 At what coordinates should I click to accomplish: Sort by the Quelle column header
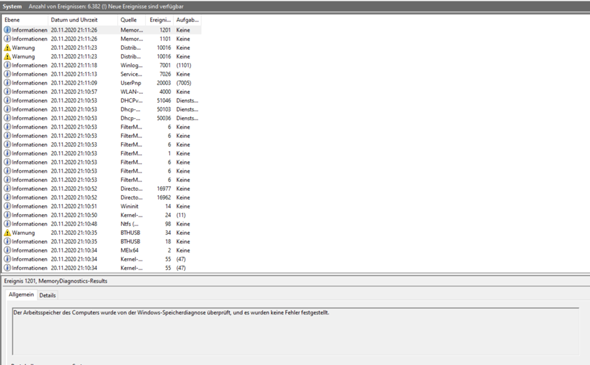pos(131,20)
